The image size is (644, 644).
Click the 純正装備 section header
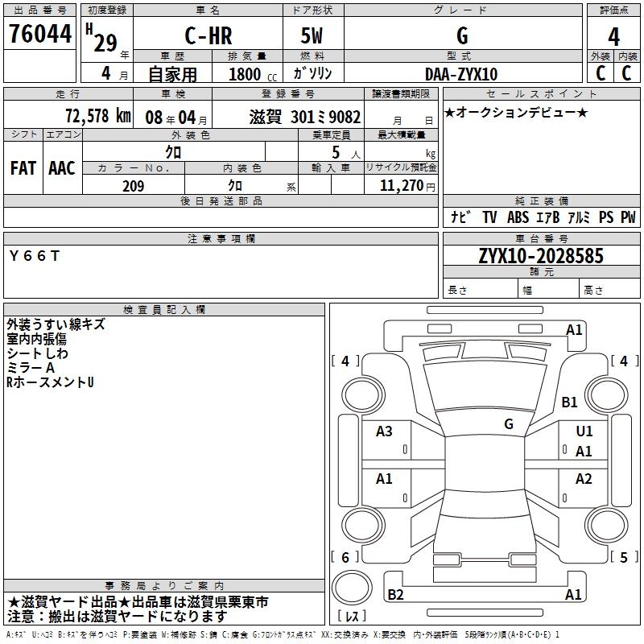point(541,200)
